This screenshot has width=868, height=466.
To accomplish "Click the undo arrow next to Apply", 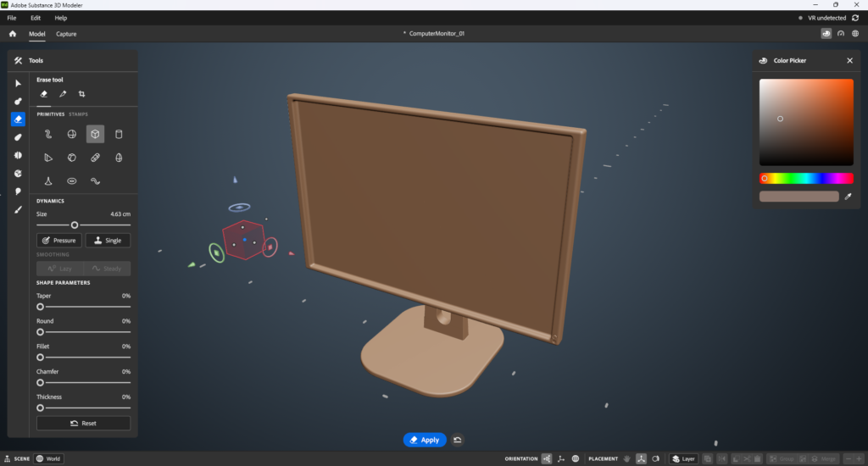I will [x=457, y=440].
